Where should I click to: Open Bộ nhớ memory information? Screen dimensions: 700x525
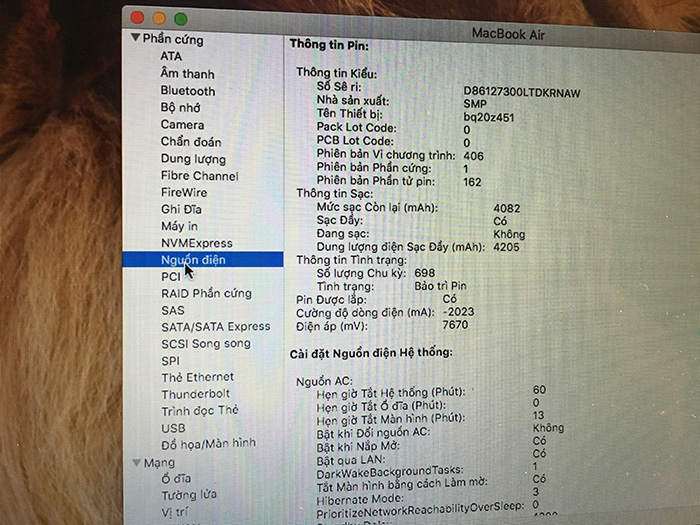(181, 107)
